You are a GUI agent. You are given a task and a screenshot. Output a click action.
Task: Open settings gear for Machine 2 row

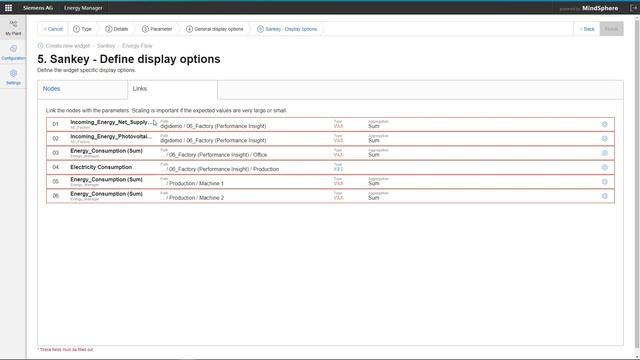pyautogui.click(x=604, y=196)
